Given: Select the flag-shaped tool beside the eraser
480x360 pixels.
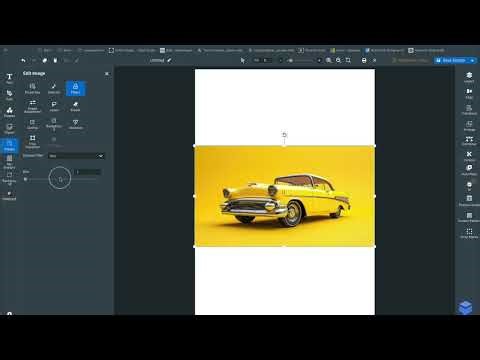Looking at the screenshot, I should pos(54,106).
